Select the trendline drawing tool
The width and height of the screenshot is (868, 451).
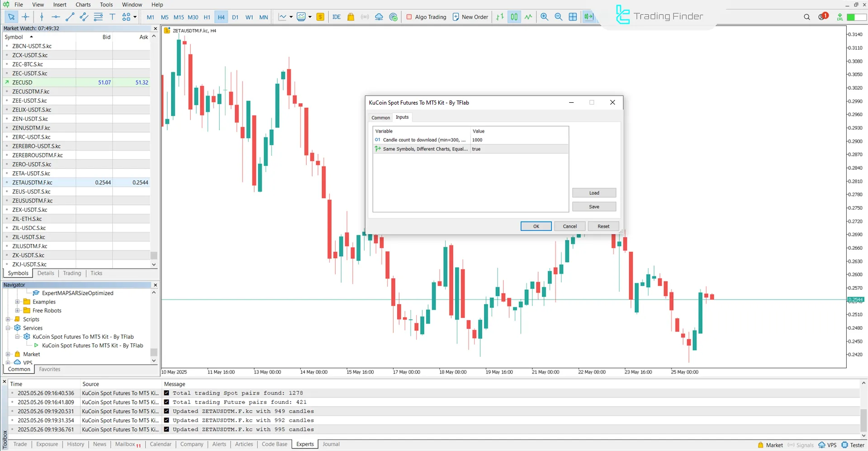click(70, 17)
